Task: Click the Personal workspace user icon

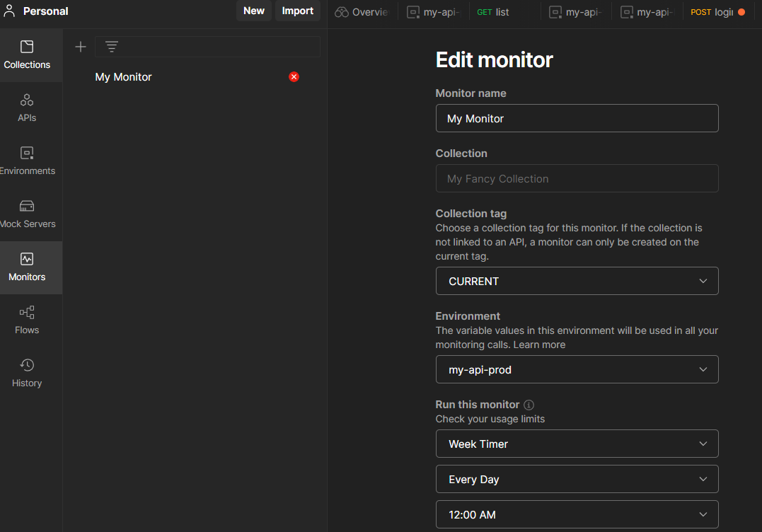Action: click(9, 11)
